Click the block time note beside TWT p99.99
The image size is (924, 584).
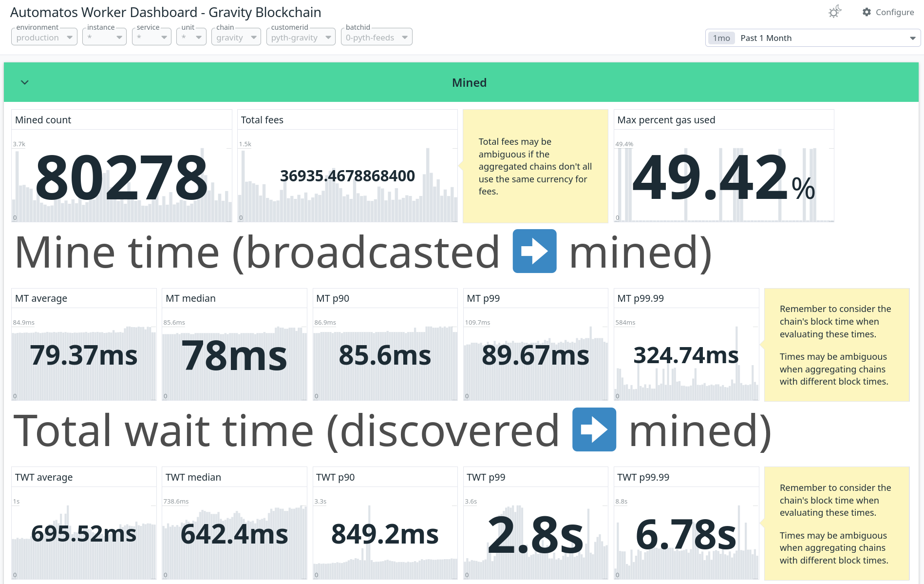point(837,524)
